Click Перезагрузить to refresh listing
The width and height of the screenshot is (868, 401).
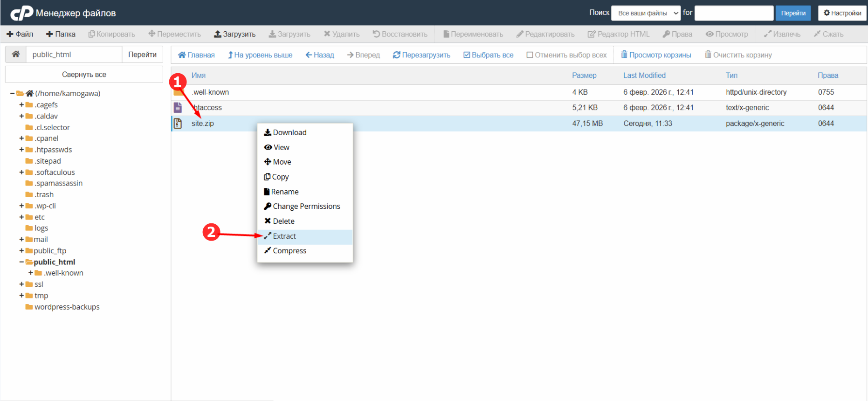[421, 55]
